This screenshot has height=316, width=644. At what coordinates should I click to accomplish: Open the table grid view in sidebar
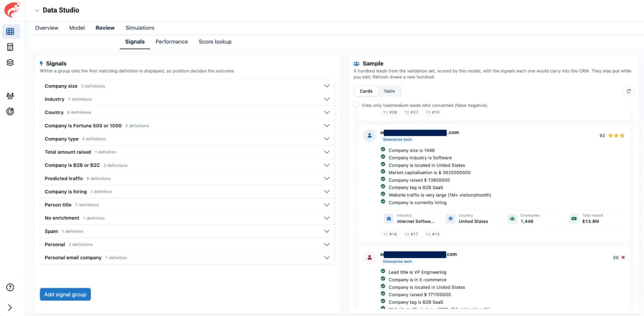10,31
